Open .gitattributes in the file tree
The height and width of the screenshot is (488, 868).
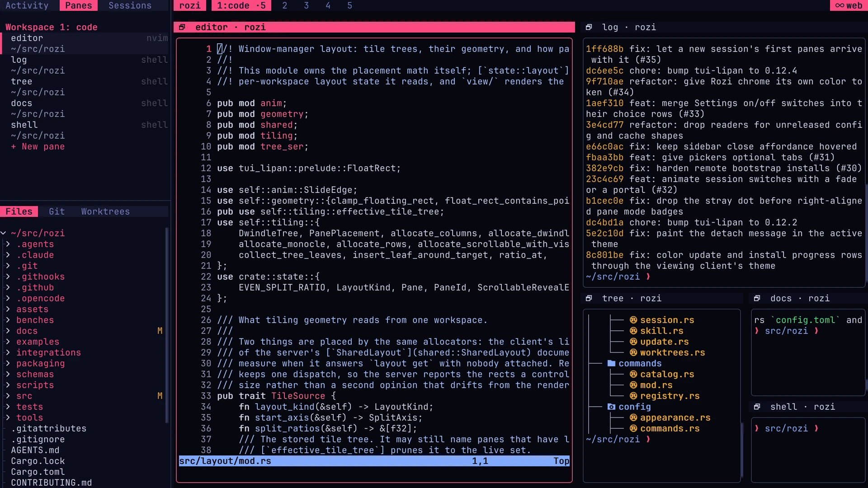pos(49,428)
